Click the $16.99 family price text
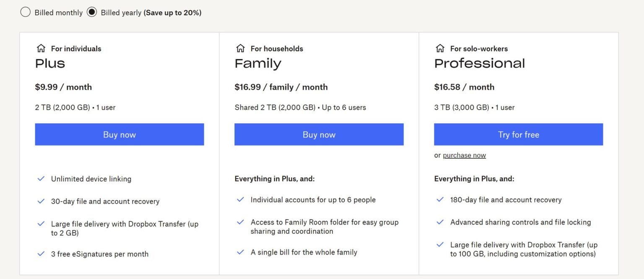The height and width of the screenshot is (279, 644). point(281,87)
